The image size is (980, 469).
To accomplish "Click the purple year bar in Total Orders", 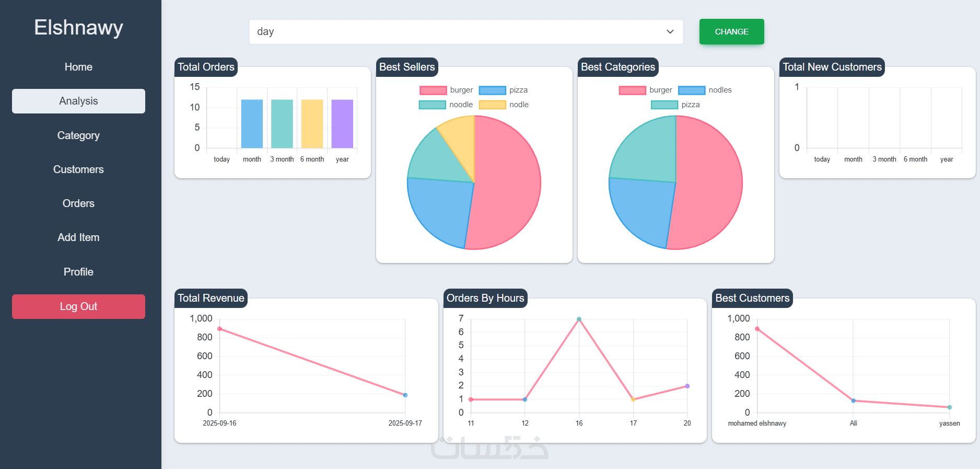I will pos(342,124).
